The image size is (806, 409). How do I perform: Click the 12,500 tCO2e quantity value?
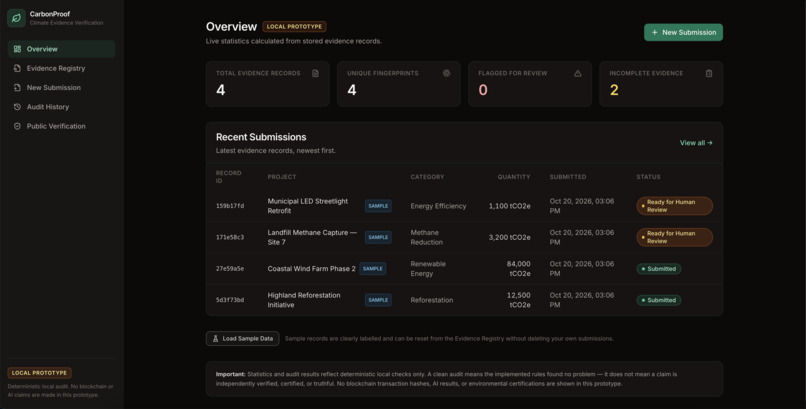point(518,300)
